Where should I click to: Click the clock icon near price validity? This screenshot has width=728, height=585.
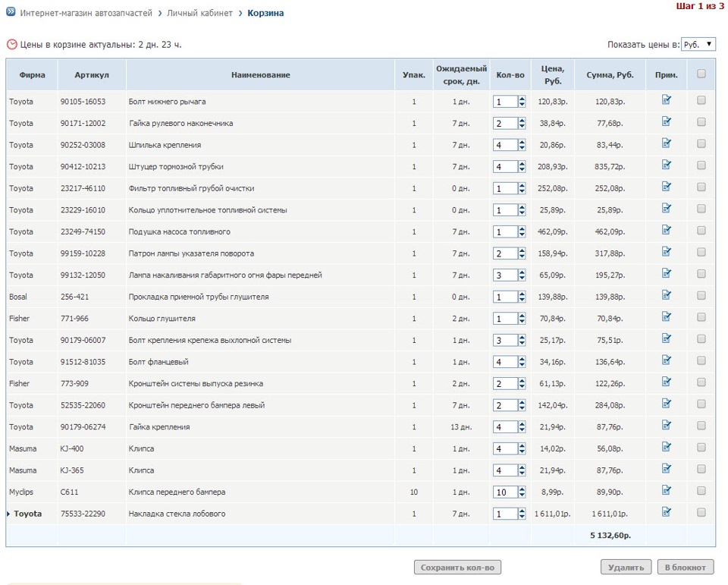point(11,45)
